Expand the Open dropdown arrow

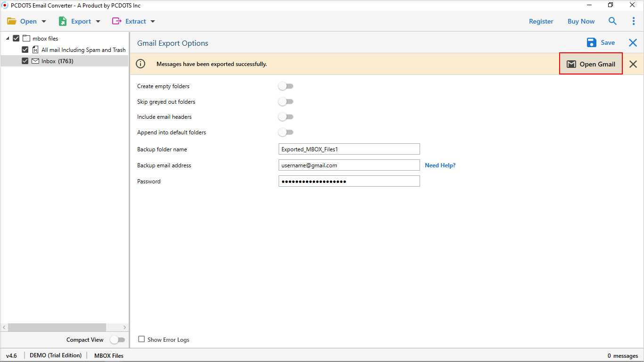click(x=44, y=22)
